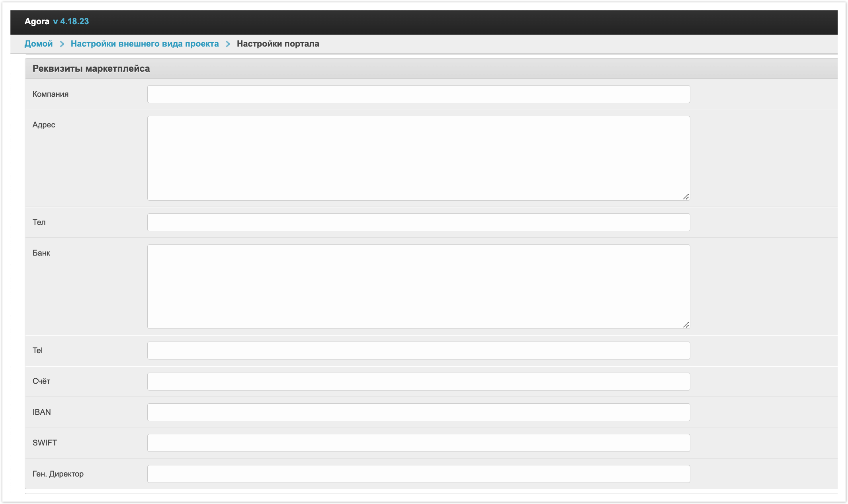Grab the Адрес textarea resize handle

686,197
